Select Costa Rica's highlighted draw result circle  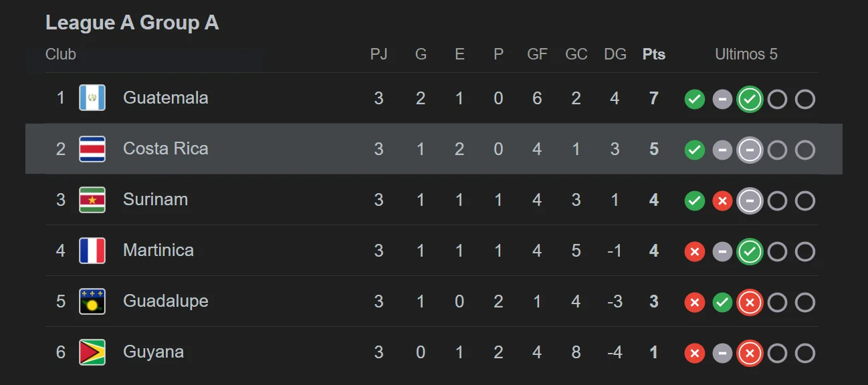coord(750,150)
